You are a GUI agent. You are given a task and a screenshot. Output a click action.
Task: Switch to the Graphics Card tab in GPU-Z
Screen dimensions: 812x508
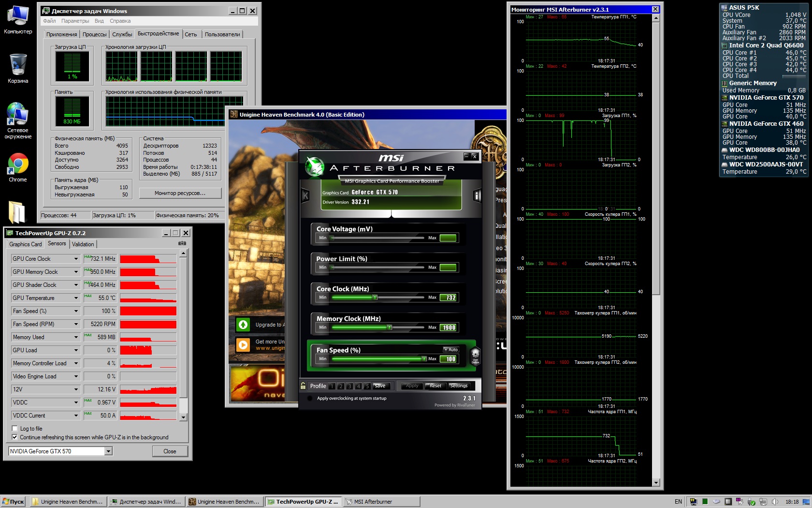coord(26,244)
